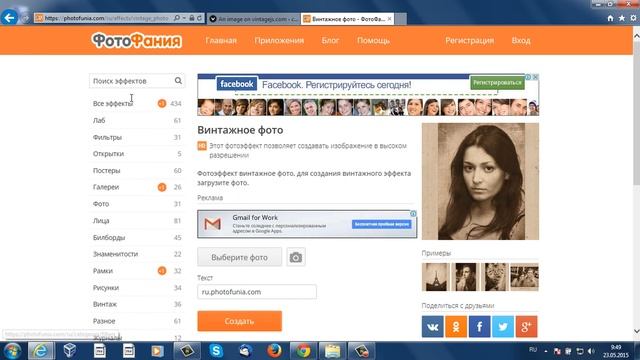Image resolution: width=640 pixels, height=360 pixels.
Task: Open Windows Start button
Action: click(x=12, y=351)
